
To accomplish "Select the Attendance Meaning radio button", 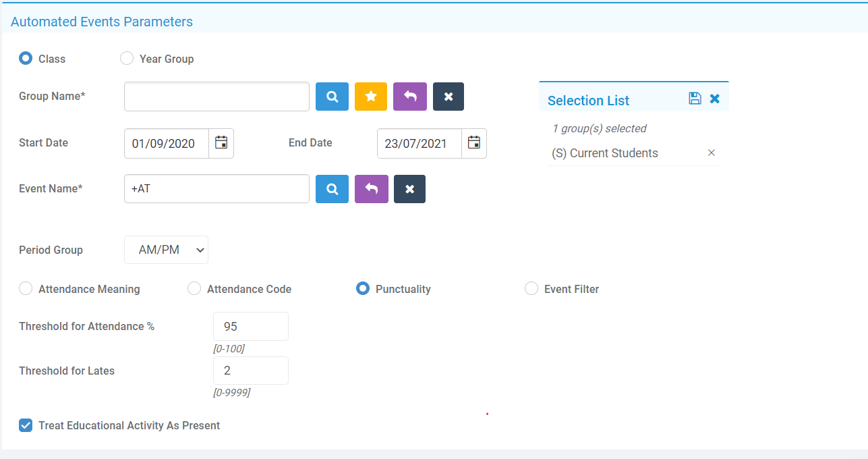I will click(x=25, y=288).
